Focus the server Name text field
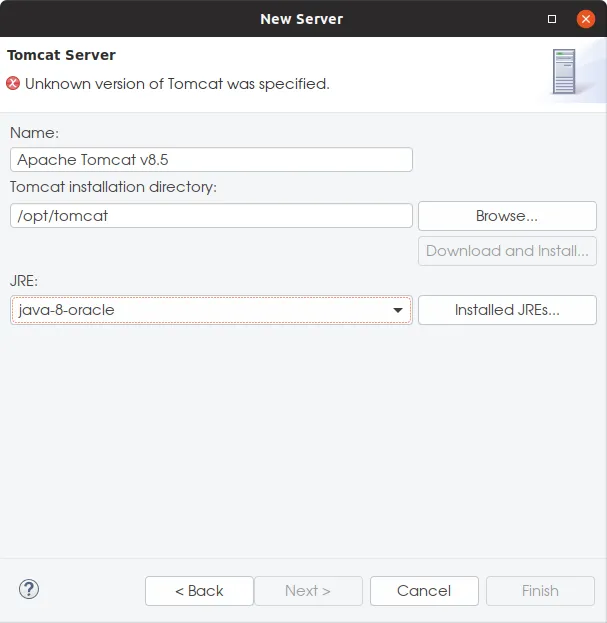 (211, 160)
